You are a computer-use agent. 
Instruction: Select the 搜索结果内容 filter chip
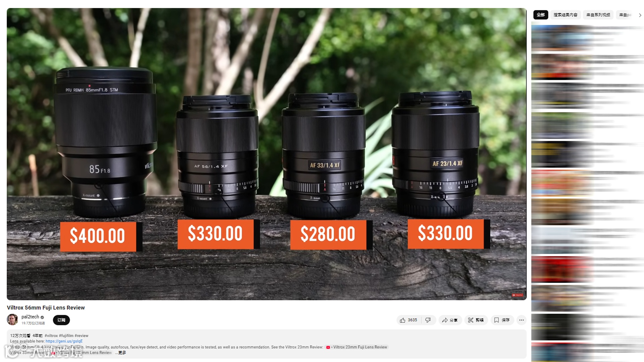click(566, 15)
